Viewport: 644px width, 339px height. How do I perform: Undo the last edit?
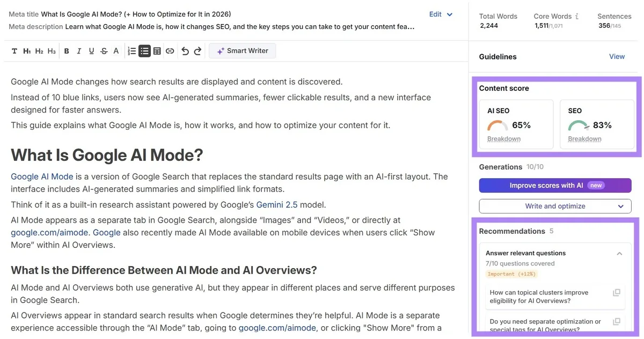[185, 51]
